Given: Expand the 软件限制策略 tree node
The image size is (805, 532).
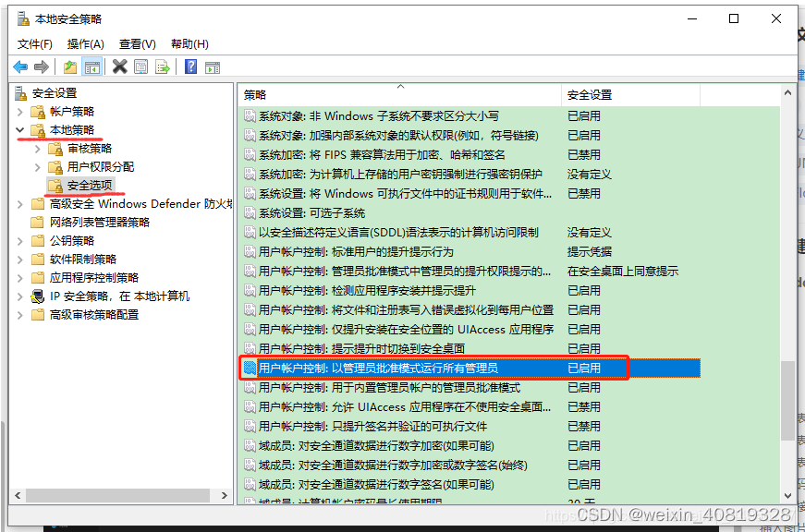Looking at the screenshot, I should (x=20, y=260).
